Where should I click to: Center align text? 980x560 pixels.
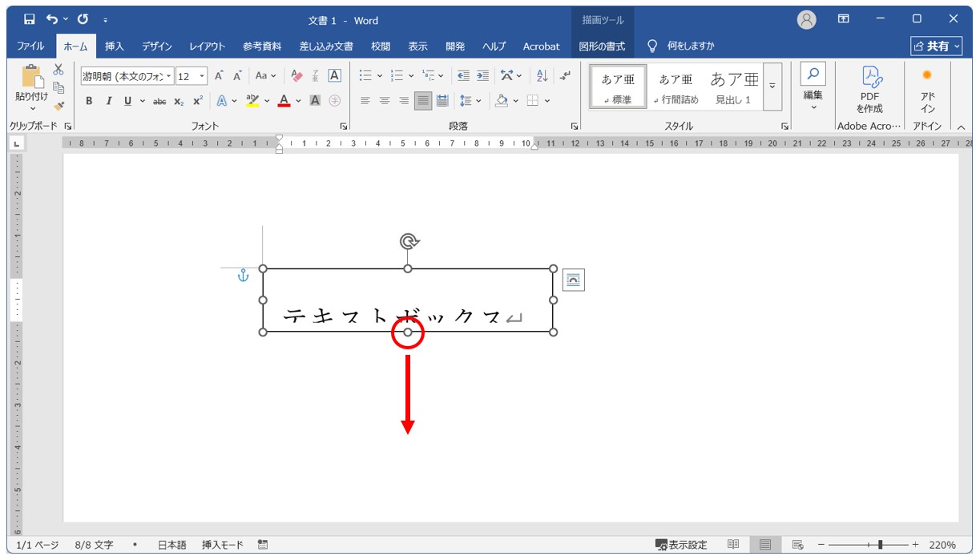click(385, 101)
